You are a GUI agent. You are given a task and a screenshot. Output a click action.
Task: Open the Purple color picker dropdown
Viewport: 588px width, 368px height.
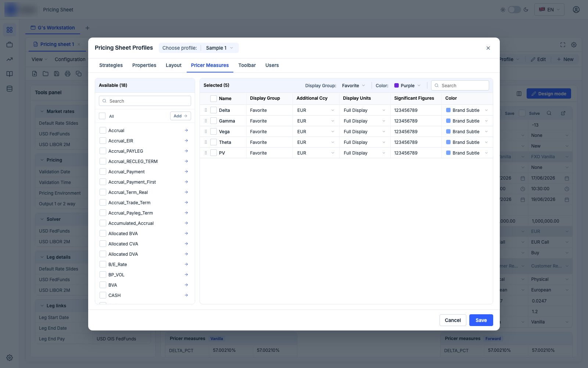tap(407, 85)
